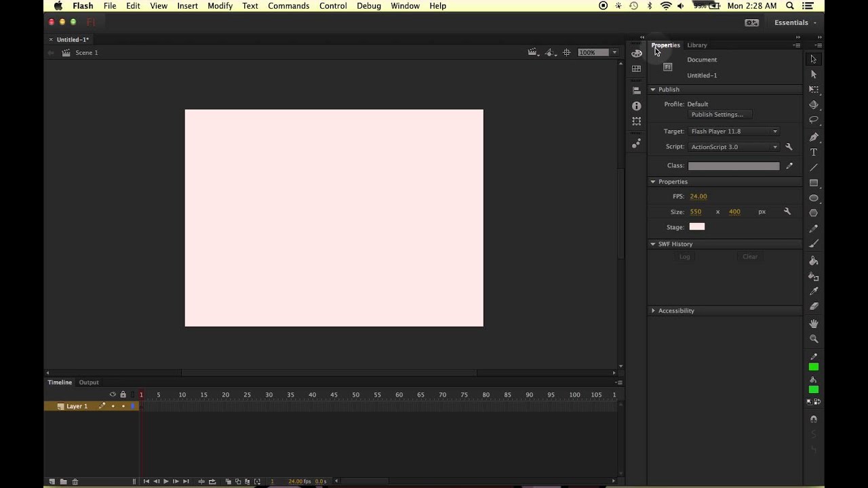Toggle Edit Multiple Frames button

[x=247, y=481]
